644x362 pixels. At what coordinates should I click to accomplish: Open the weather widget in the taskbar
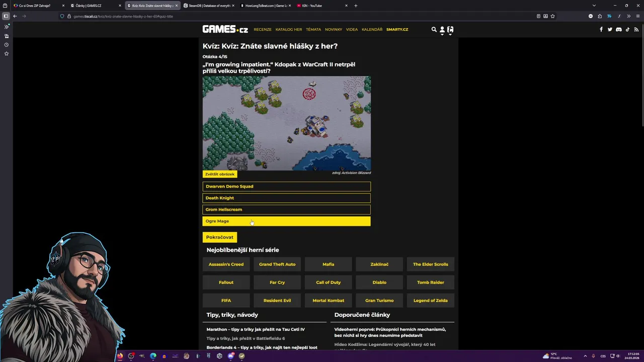point(557,356)
